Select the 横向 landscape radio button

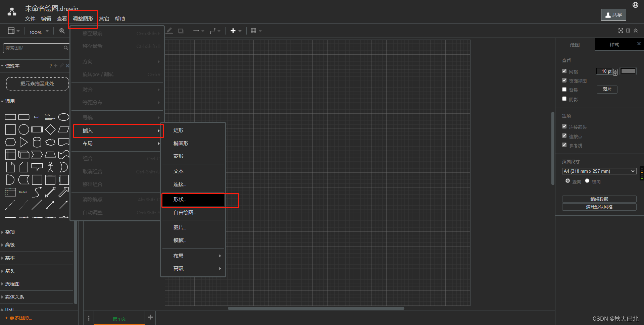click(587, 181)
